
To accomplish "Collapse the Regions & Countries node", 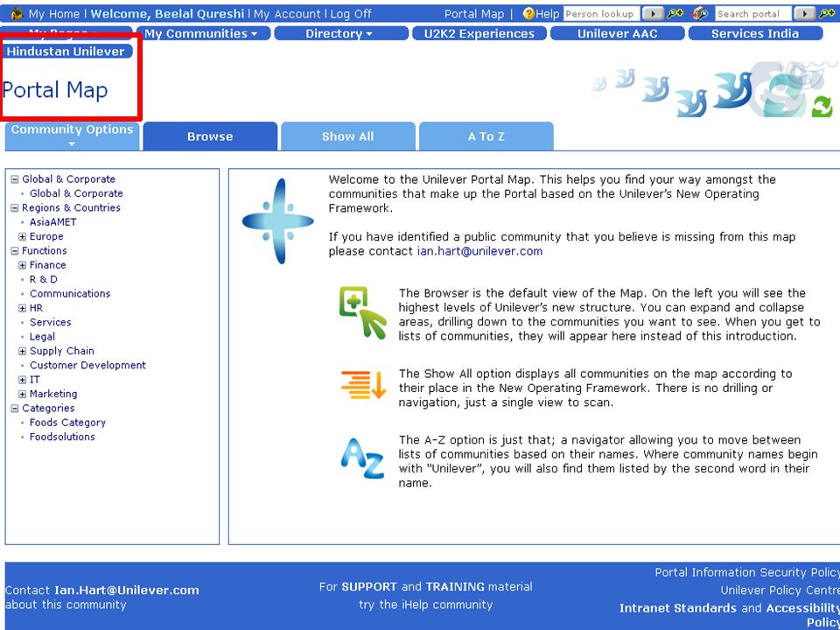I will point(15,208).
